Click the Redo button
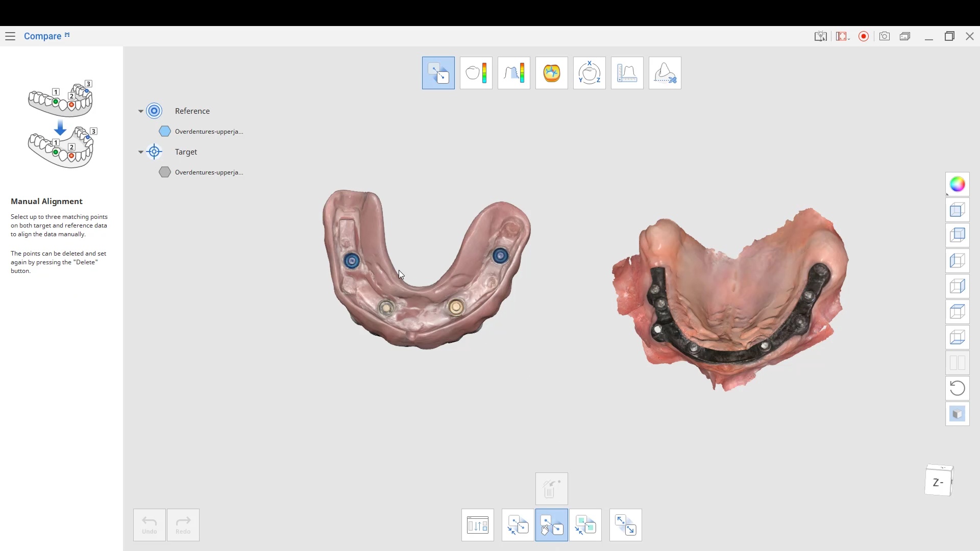 coord(183,525)
